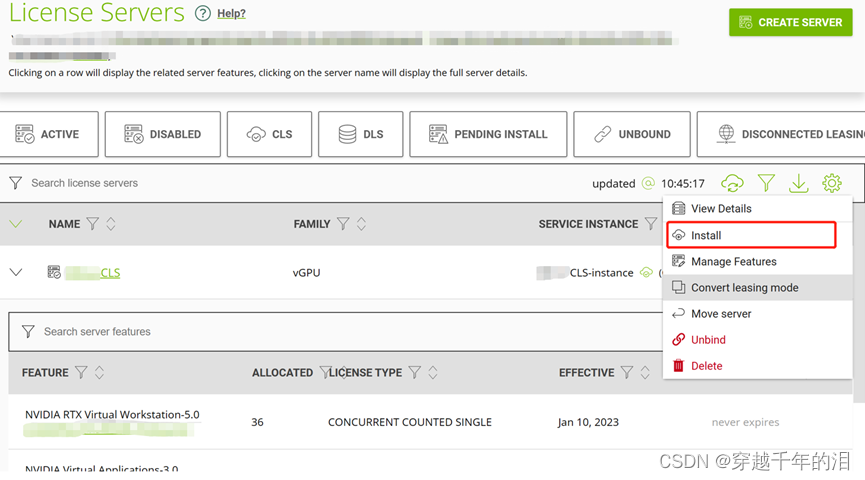Sort by FEATURE column
The height and width of the screenshot is (480, 865).
[99, 373]
